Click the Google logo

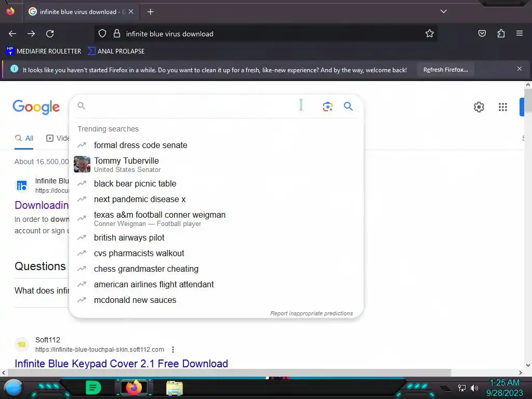coord(36,107)
